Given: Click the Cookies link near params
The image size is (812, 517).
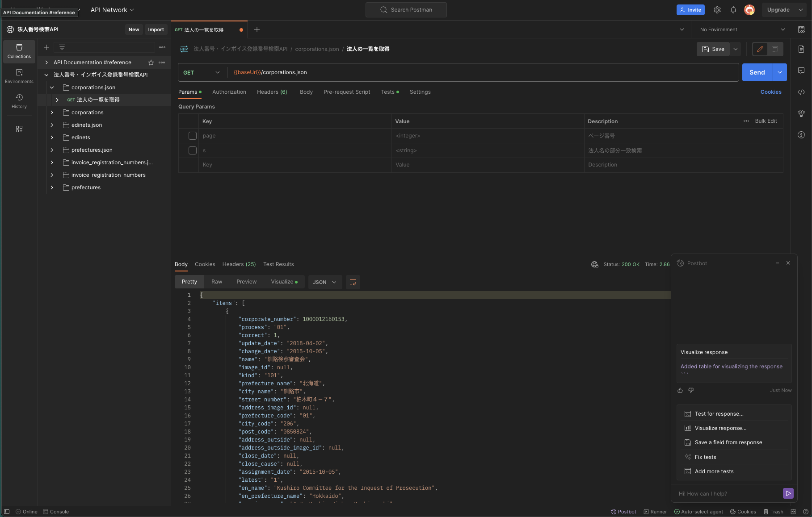Looking at the screenshot, I should click(771, 92).
